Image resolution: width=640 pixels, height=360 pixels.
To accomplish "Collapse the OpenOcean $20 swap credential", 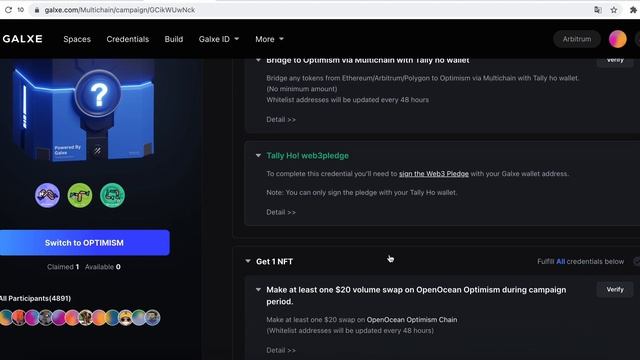I will tap(258, 290).
